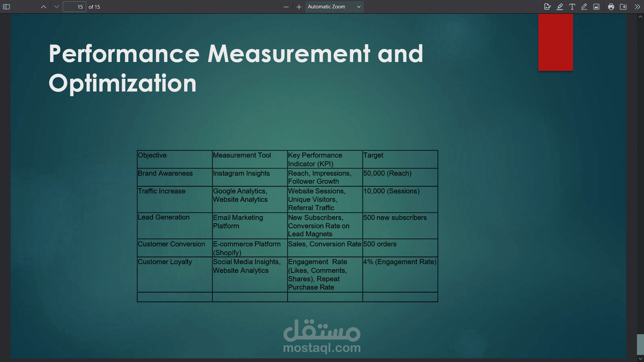Save the PDF file
This screenshot has height=362, width=644.
[623, 7]
